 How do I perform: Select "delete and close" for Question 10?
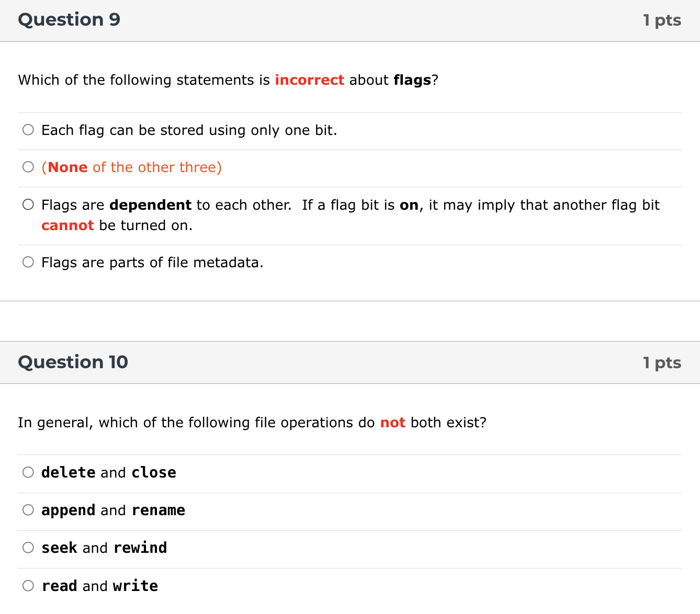pos(28,472)
